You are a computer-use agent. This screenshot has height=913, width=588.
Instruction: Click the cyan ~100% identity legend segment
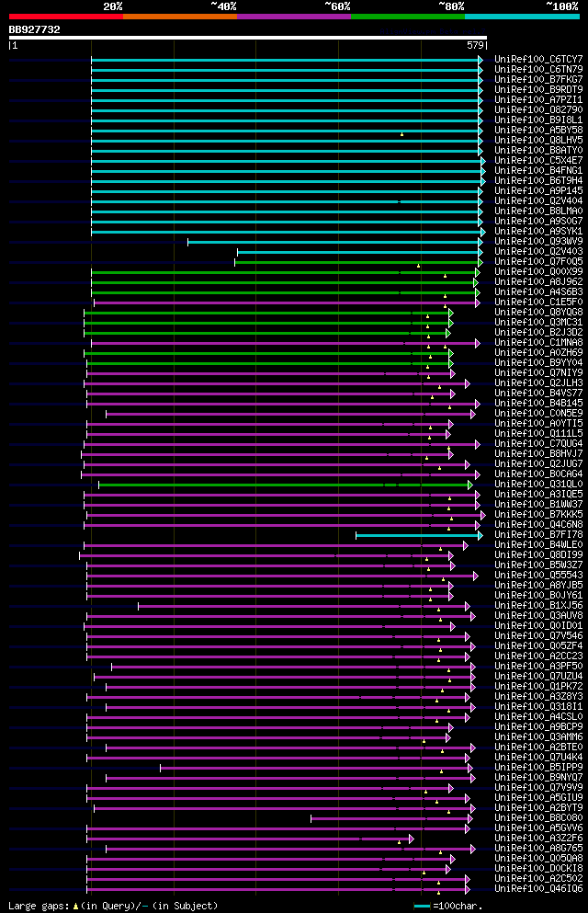click(x=522, y=17)
